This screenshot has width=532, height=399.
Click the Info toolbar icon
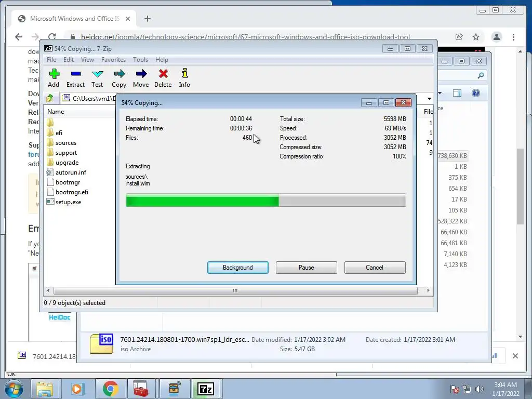click(x=184, y=78)
